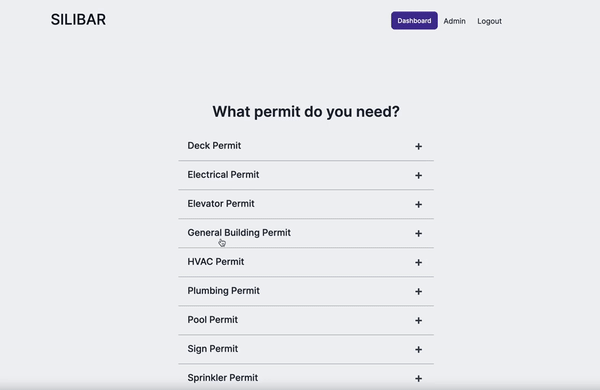Expand the Elevator Permit label

tap(221, 204)
